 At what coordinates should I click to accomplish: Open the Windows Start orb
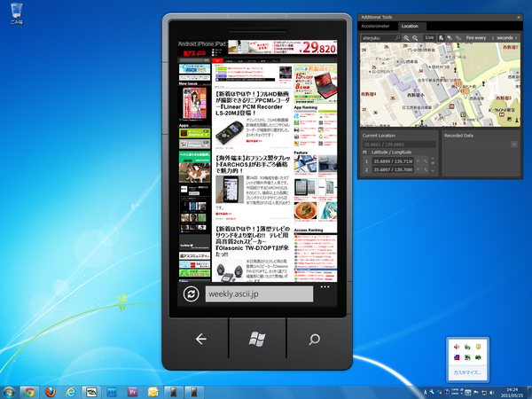pyautogui.click(x=7, y=393)
